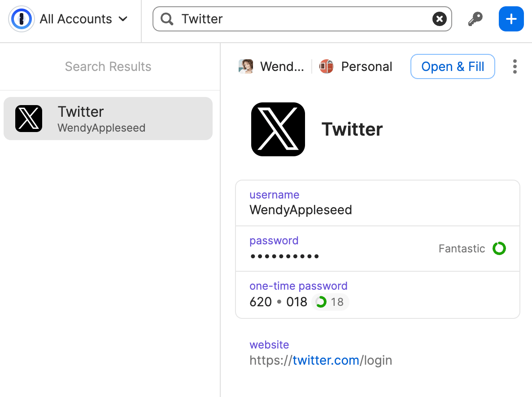Image resolution: width=532 pixels, height=397 pixels.
Task: Click the small X logo in search results
Action: [29, 119]
